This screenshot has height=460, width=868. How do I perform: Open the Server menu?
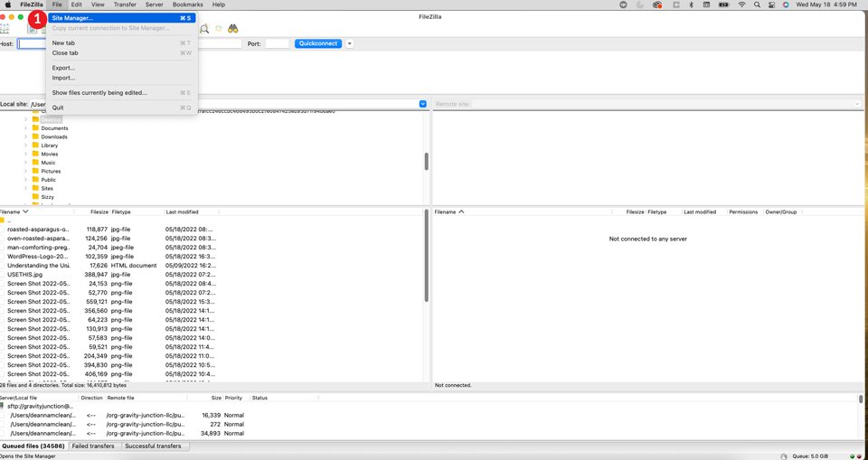155,5
